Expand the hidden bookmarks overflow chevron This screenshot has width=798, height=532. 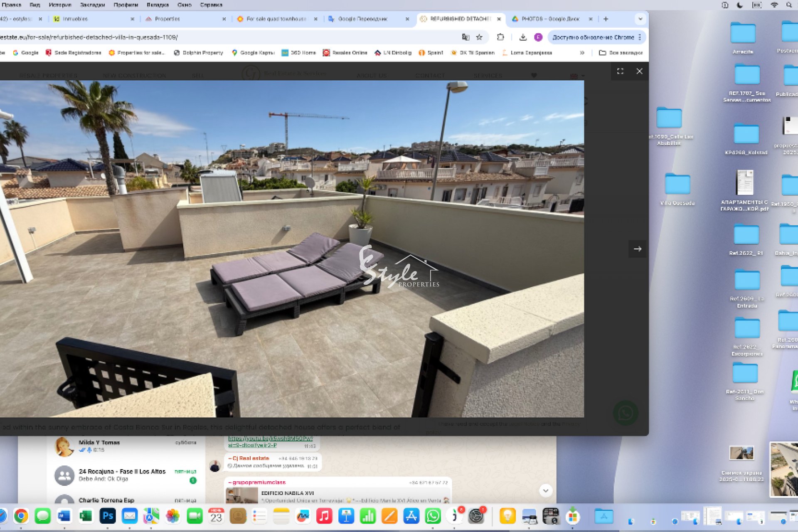[582, 53]
